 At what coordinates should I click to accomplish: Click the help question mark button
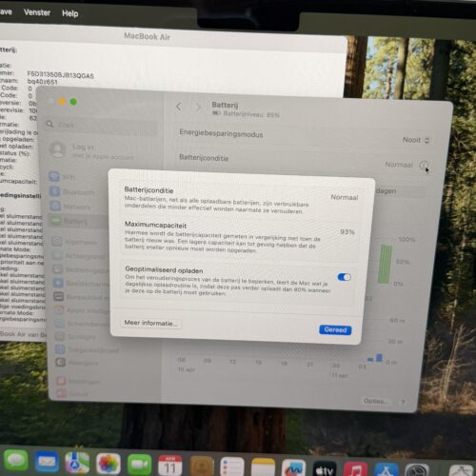tap(403, 402)
